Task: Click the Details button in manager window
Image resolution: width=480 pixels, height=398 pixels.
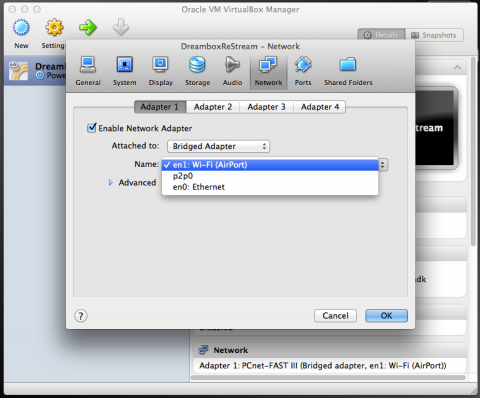Action: pyautogui.click(x=381, y=35)
